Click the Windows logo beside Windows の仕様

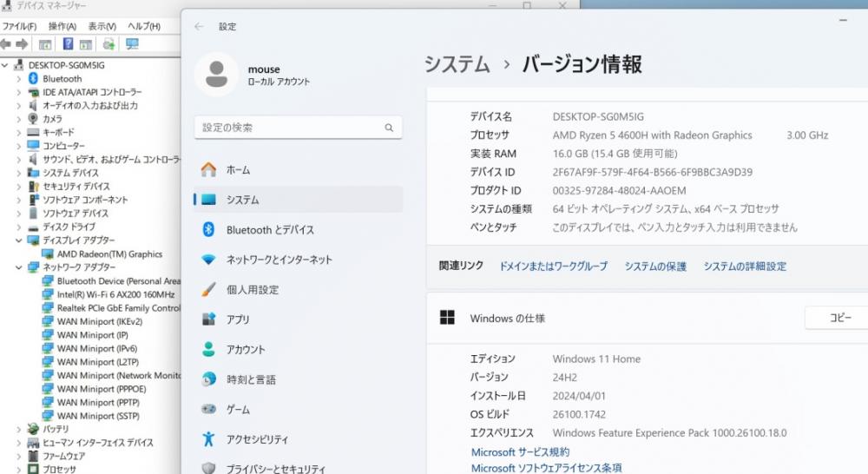pos(447,317)
